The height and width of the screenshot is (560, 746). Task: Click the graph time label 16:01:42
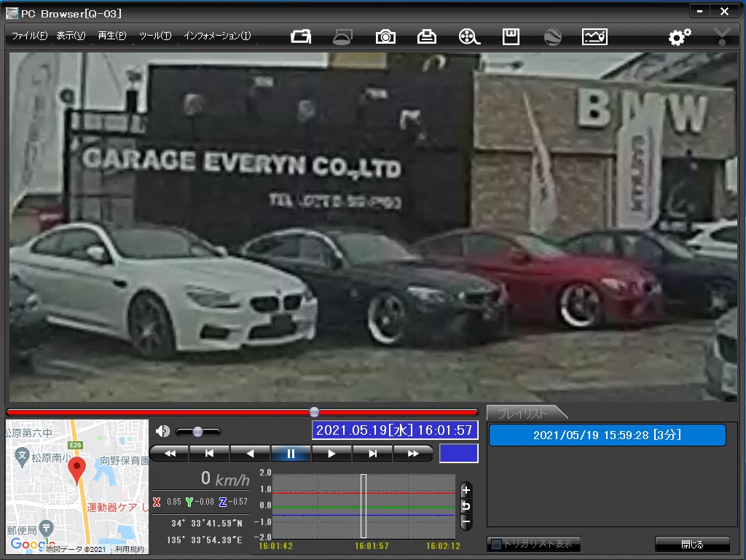[x=275, y=545]
